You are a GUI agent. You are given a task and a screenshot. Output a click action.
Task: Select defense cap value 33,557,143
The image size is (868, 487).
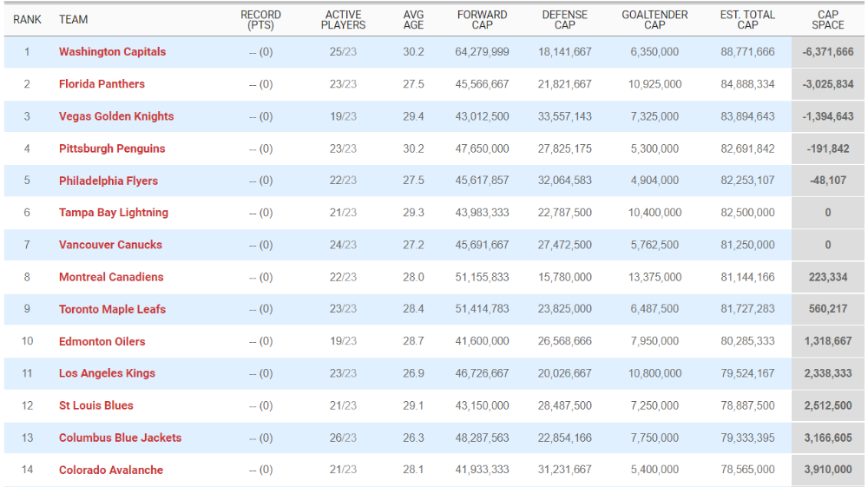[x=565, y=116]
